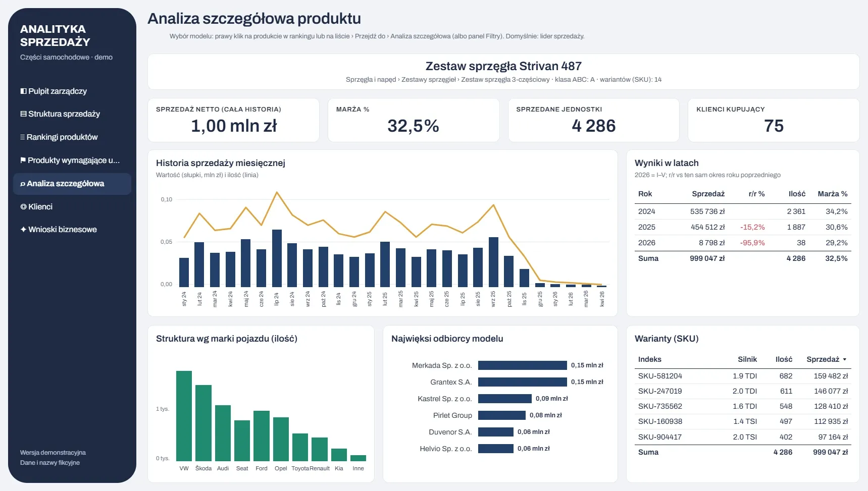Go to Struktura sprzedaży page
Screen dimensions: 868x491
(x=72, y=114)
